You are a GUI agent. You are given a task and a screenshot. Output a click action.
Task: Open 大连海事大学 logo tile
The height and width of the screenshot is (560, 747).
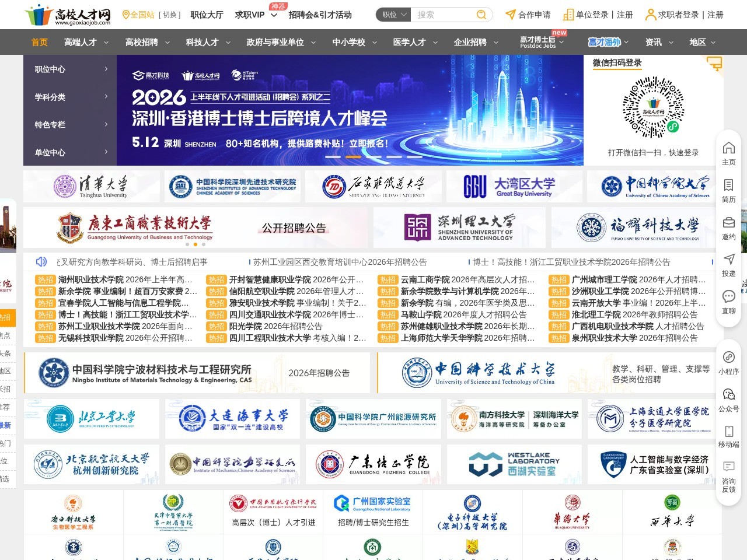click(232, 419)
